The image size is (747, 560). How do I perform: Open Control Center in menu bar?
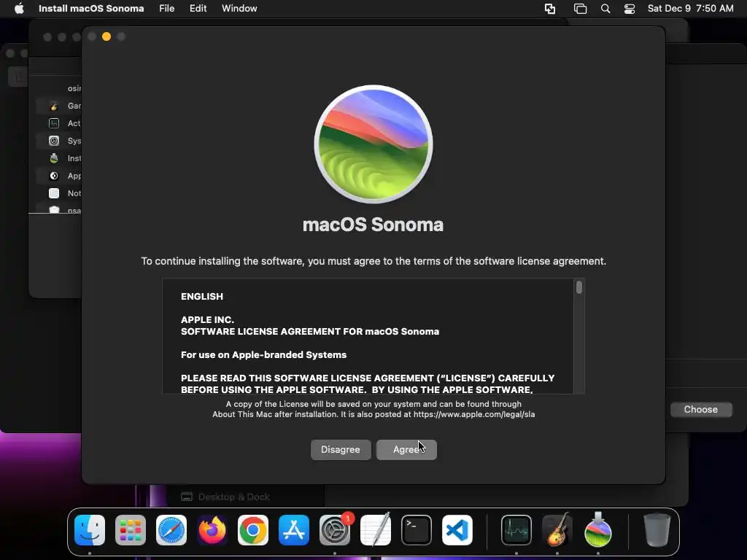point(630,9)
